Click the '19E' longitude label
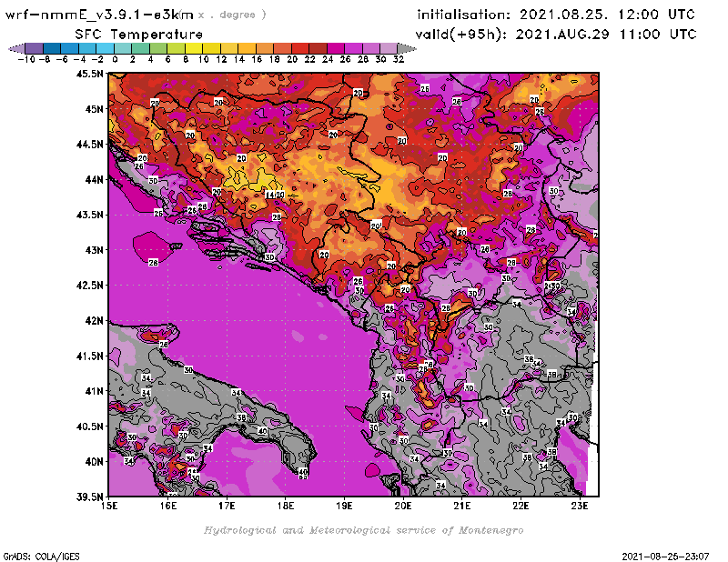728x562 pixels. pos(344,506)
